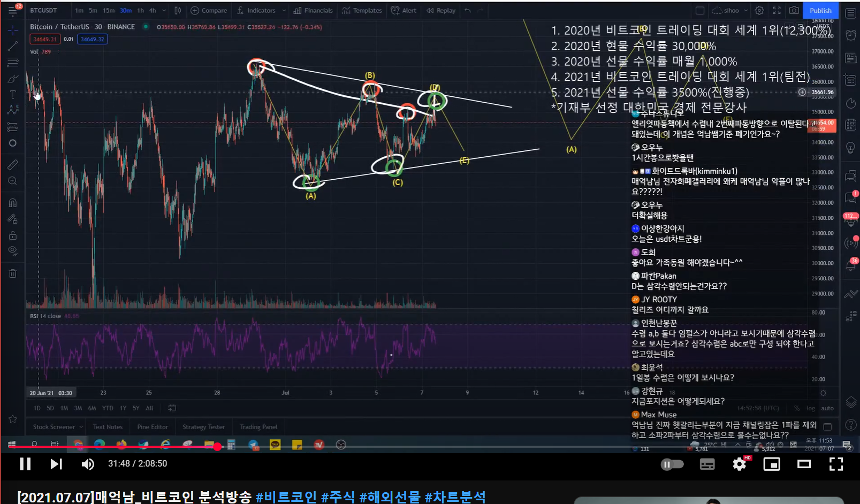The height and width of the screenshot is (504, 860).
Task: Open Financials menu
Action: point(313,10)
